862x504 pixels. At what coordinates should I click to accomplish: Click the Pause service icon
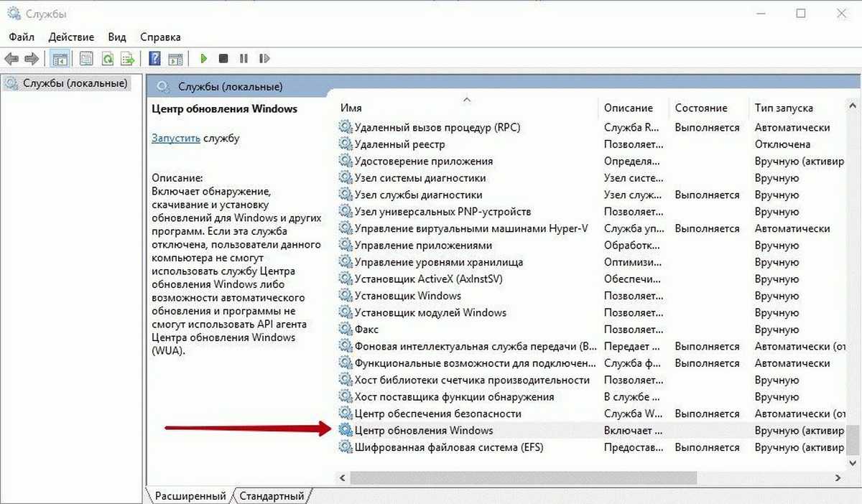(244, 59)
